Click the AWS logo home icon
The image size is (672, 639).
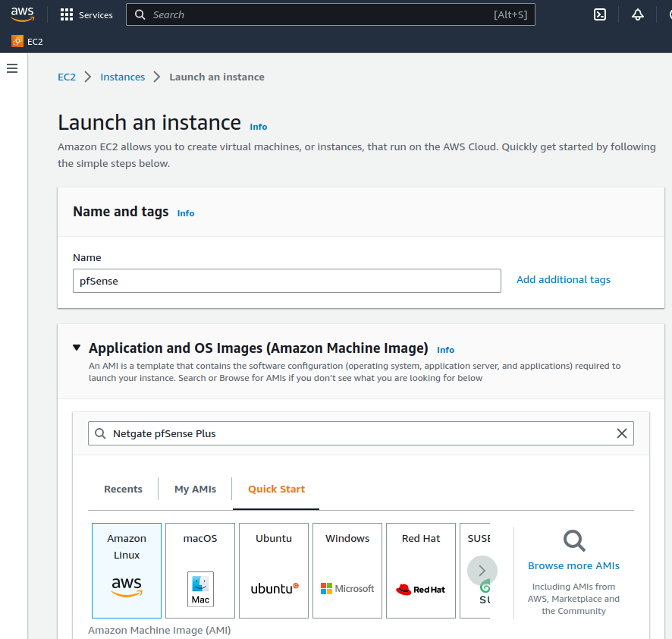23,14
